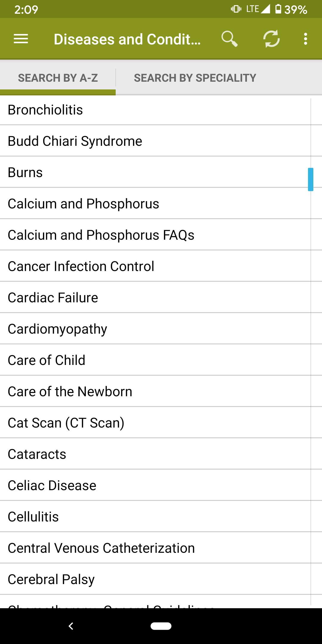Screen dimensions: 322x644
Task: Select Cancer Infection Control
Action: (x=155, y=266)
